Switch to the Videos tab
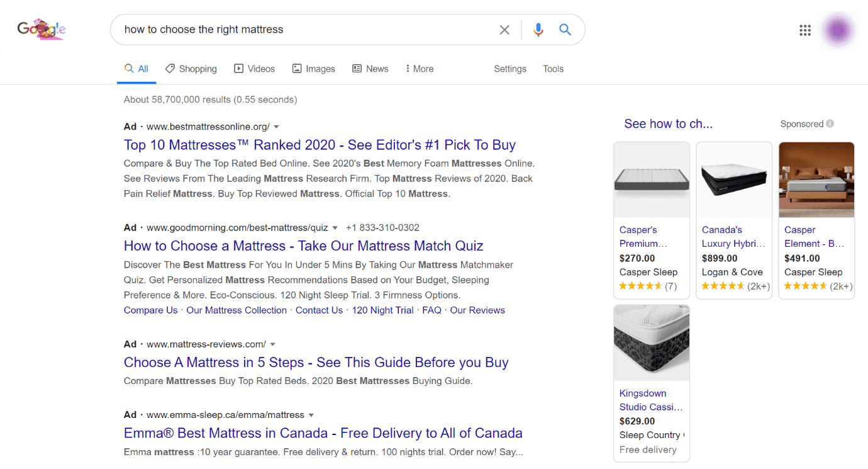868x469 pixels. pyautogui.click(x=255, y=69)
